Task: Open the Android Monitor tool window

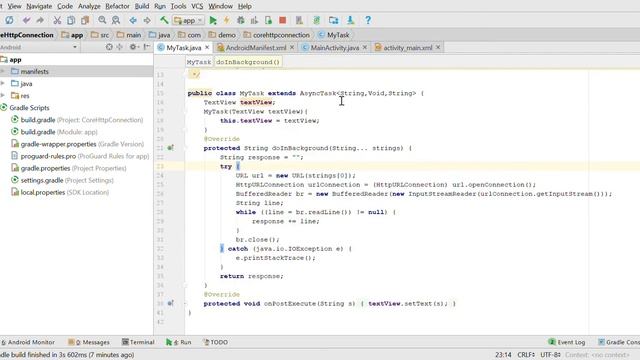Action: point(28,342)
